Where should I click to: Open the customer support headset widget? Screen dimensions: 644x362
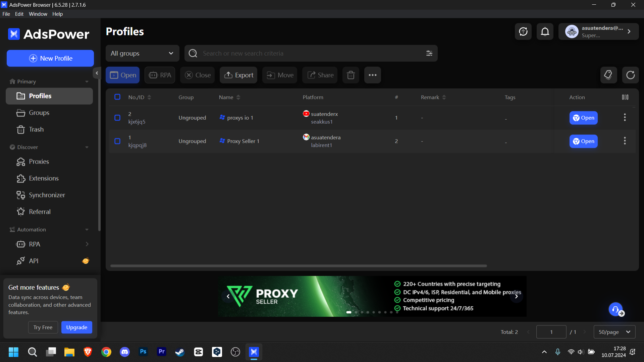(x=616, y=309)
